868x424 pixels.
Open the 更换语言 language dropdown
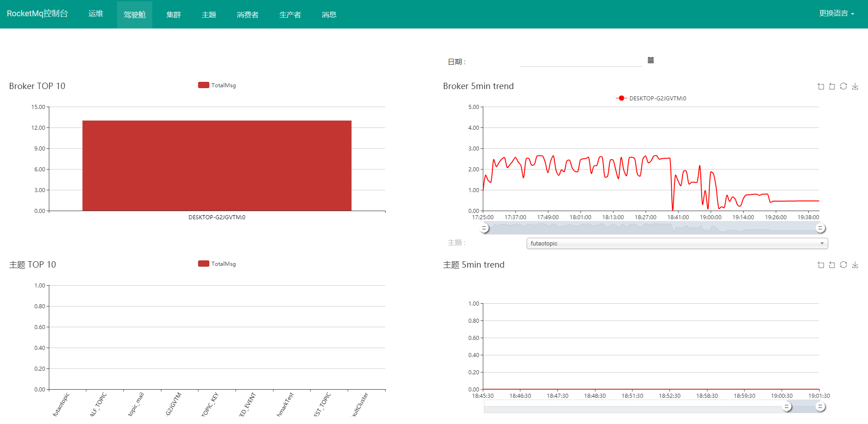point(836,14)
